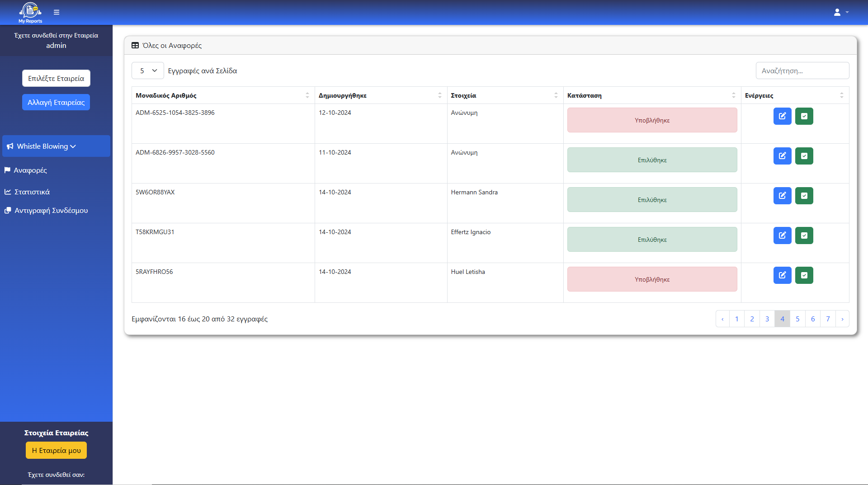
Task: Click green check icon for T58KRMGU31
Action: [x=804, y=235]
